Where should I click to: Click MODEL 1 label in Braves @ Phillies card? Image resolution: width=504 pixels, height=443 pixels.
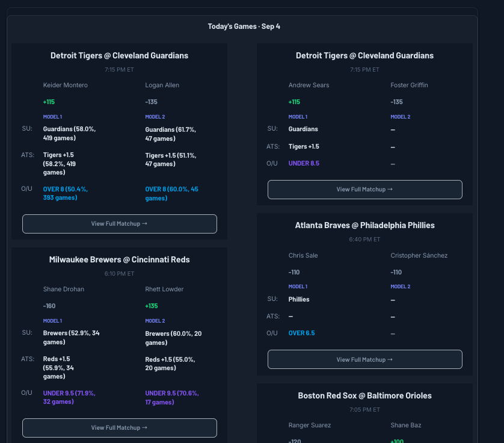298,287
